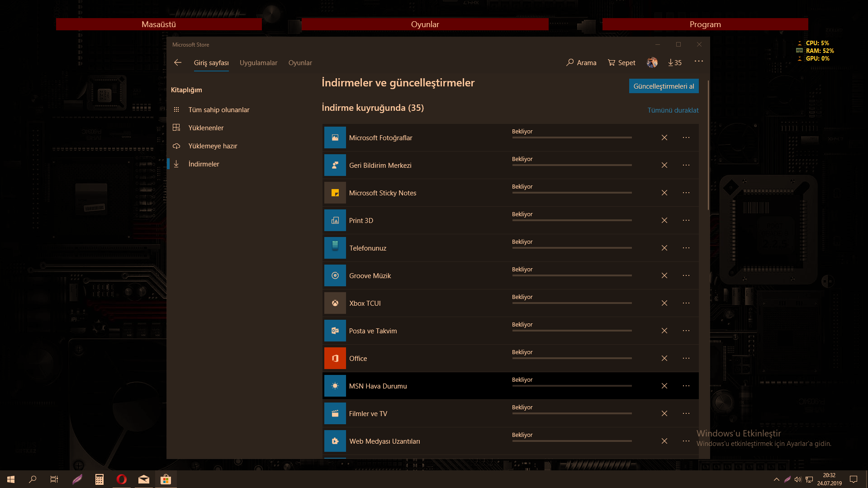Click the Microsoft Fotoğraflar app icon
Viewport: 868px width, 488px height.
click(335, 137)
